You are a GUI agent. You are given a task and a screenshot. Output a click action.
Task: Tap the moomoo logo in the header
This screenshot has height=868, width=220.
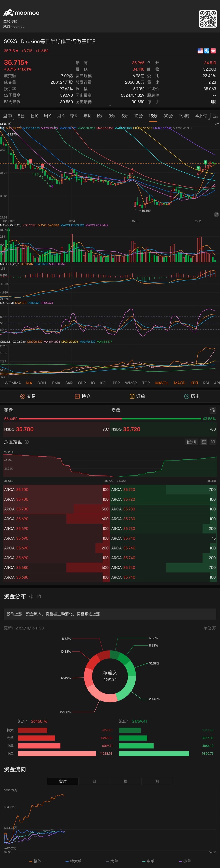(x=21, y=13)
